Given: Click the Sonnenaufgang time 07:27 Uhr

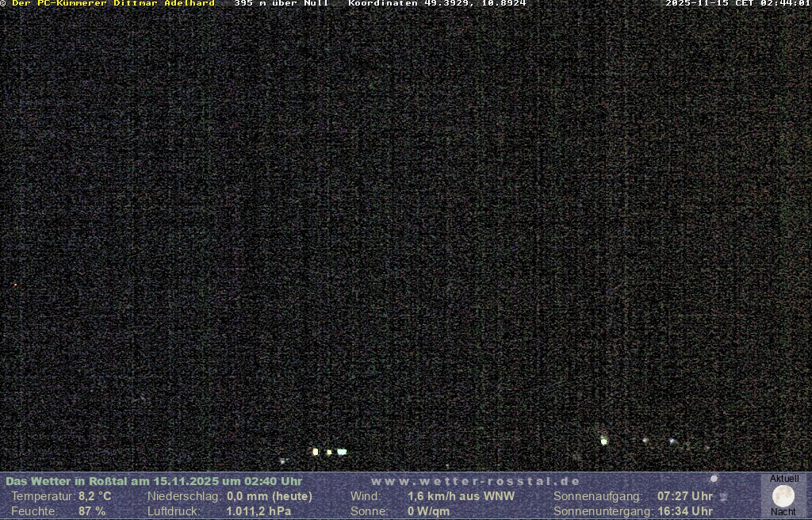Looking at the screenshot, I should tap(684, 496).
